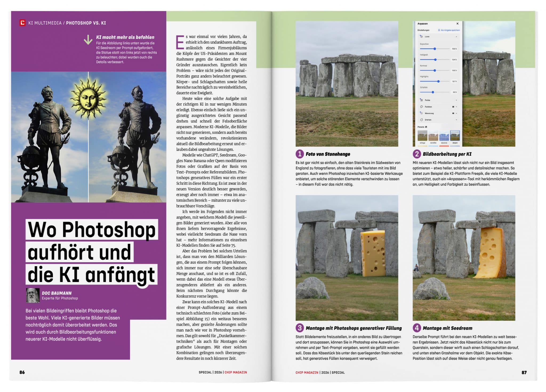The image size is (546, 392).
Task: Click the Farbton palette icon
Action: pyautogui.click(x=421, y=107)
